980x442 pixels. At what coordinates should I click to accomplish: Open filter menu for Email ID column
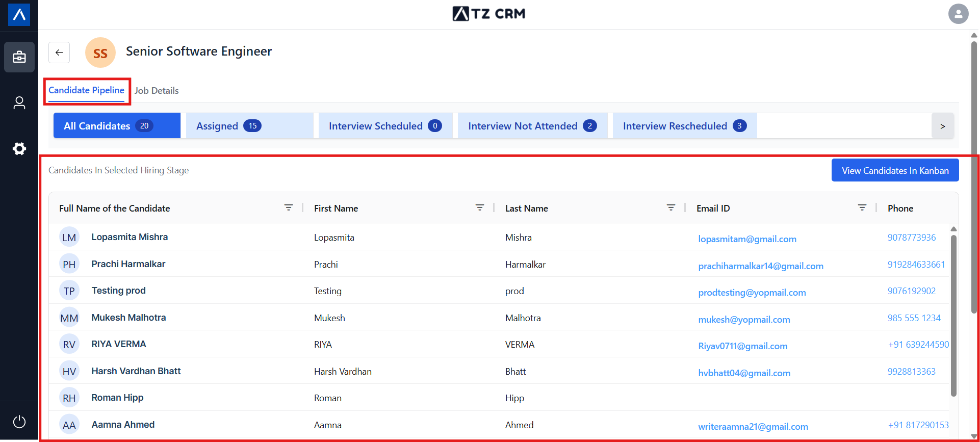862,207
